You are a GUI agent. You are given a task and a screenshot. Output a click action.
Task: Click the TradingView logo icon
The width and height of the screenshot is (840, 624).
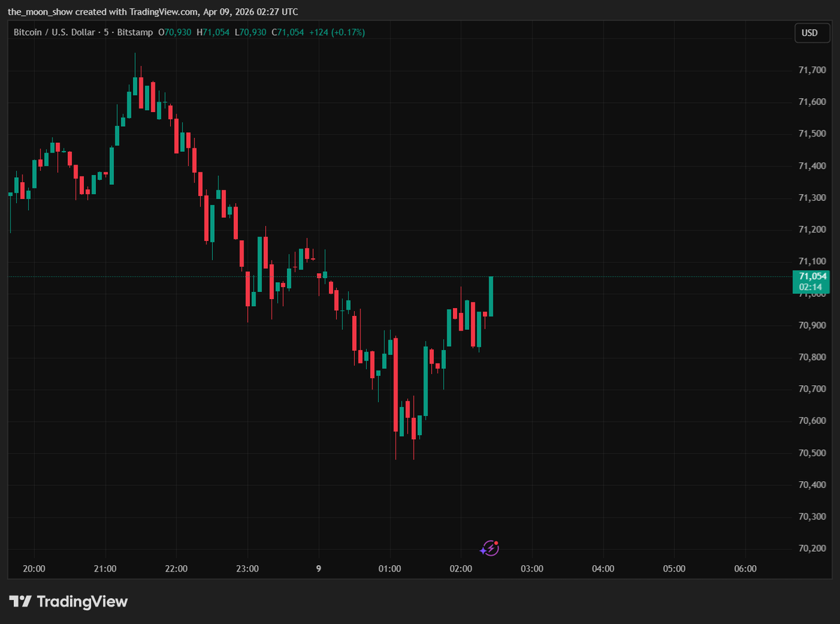click(x=20, y=602)
